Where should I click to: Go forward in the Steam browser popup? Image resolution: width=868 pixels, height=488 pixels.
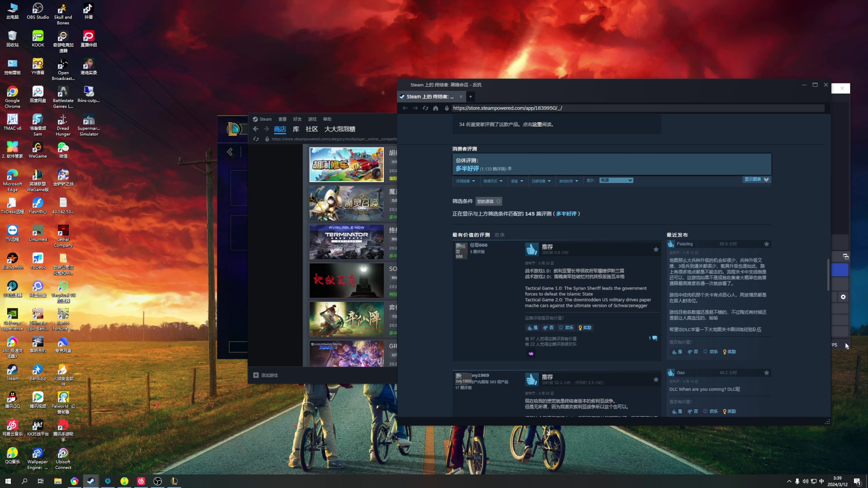click(x=415, y=108)
